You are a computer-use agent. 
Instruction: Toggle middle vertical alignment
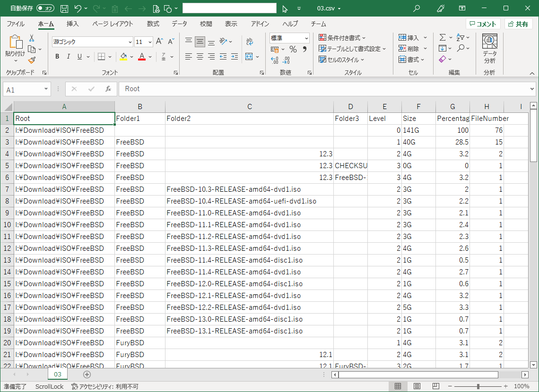click(x=200, y=42)
